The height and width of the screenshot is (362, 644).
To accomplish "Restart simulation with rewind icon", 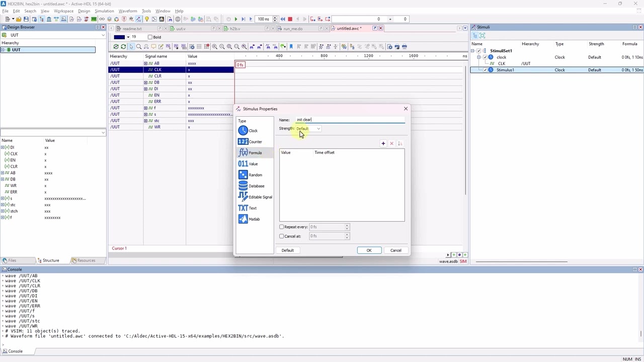I will (x=282, y=19).
